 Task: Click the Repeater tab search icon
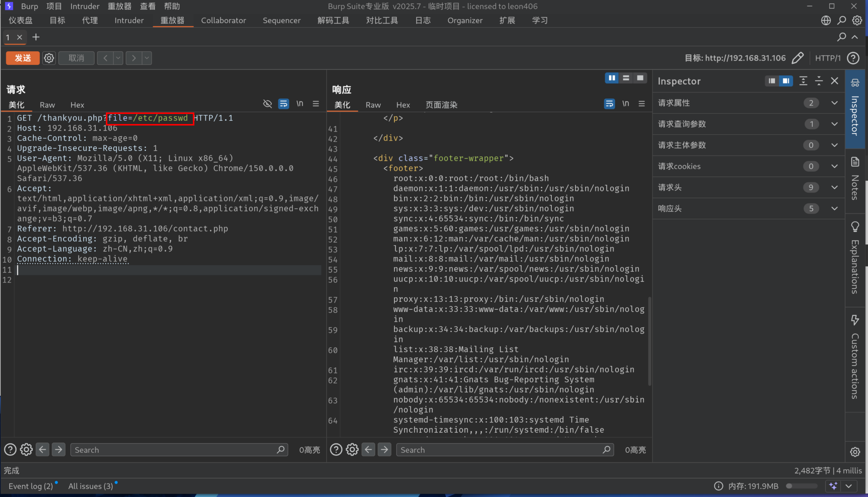tap(841, 37)
